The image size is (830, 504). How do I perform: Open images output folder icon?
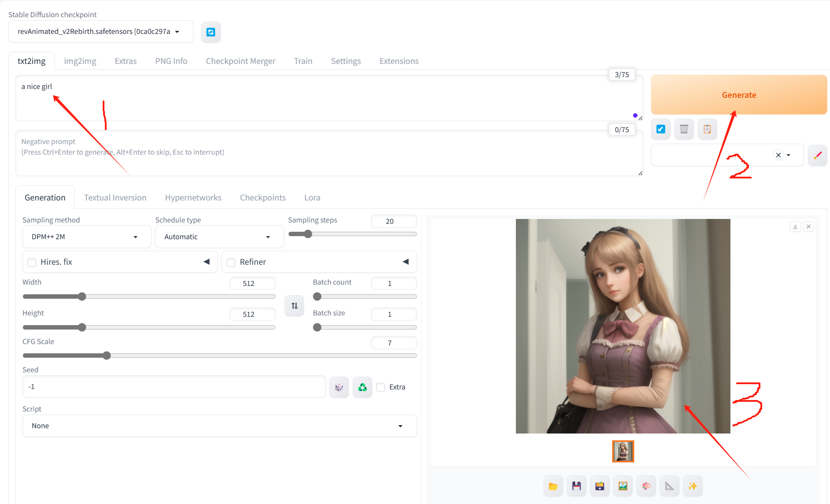point(553,486)
